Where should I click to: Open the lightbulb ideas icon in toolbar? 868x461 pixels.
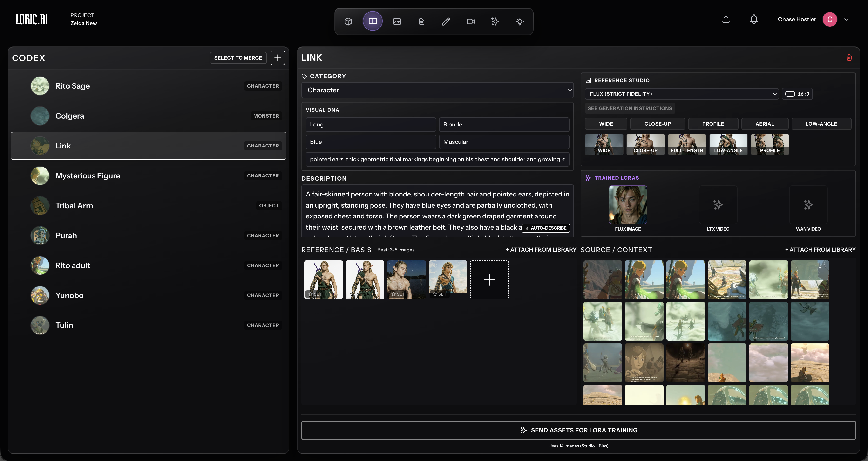(520, 21)
